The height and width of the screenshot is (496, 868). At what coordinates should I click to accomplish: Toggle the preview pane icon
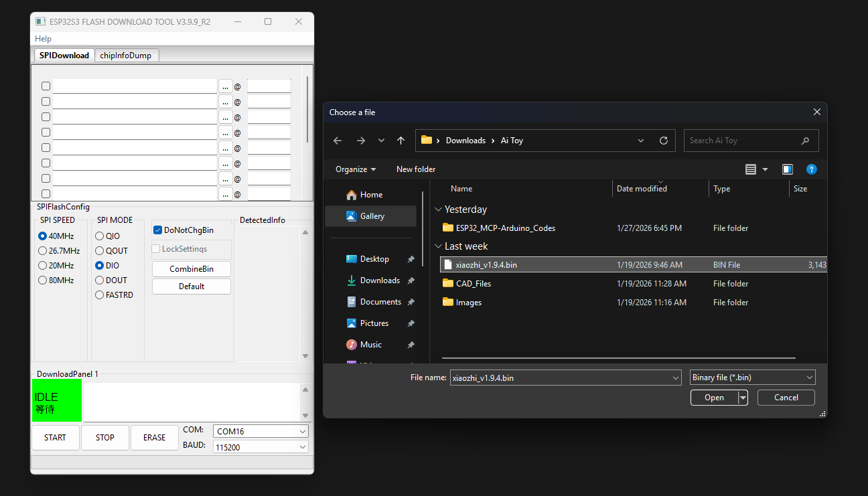788,169
